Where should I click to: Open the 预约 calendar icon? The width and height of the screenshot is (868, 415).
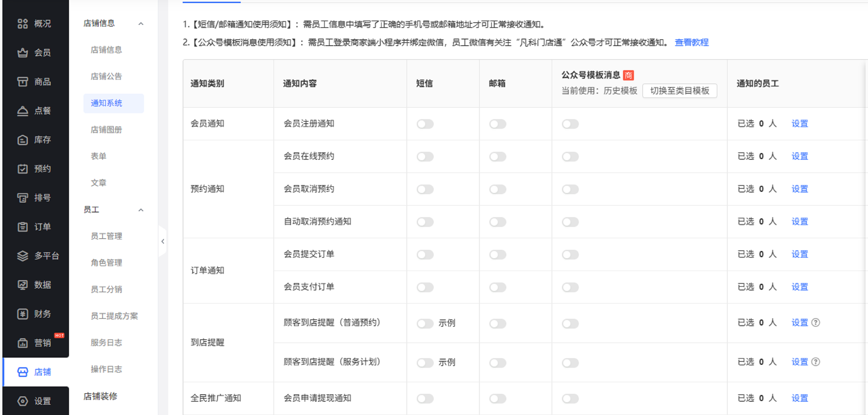click(23, 169)
